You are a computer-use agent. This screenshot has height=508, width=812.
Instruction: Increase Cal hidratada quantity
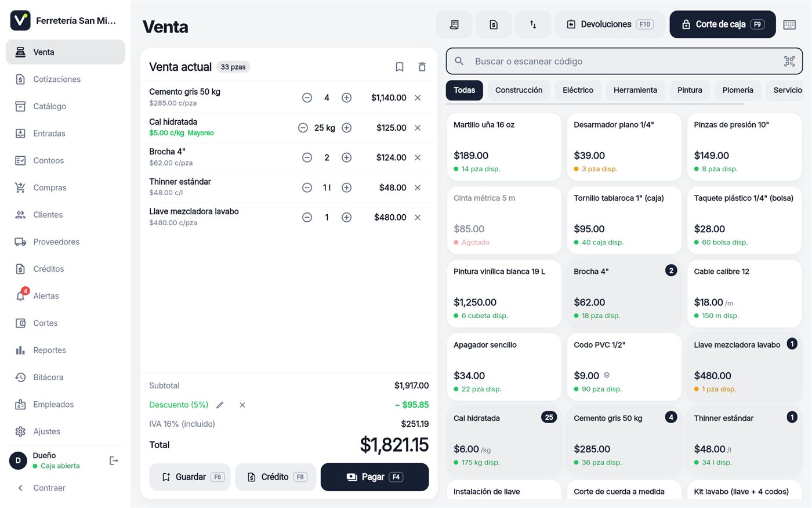pyautogui.click(x=346, y=128)
